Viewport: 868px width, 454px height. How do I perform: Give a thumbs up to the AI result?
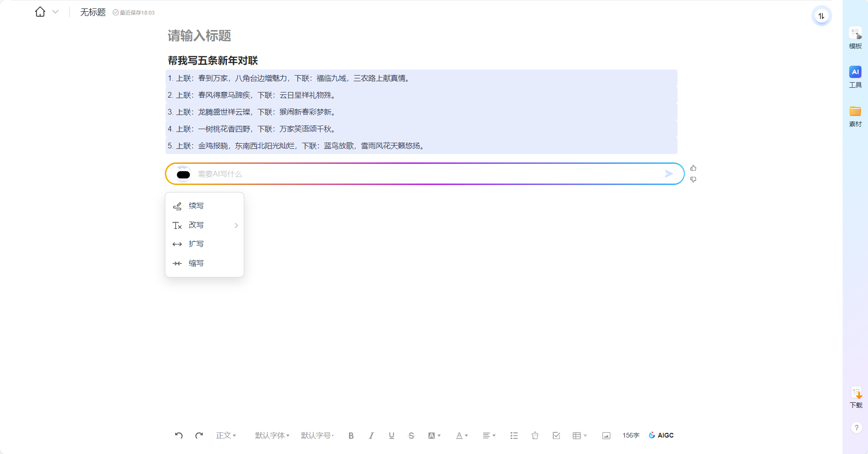(693, 168)
